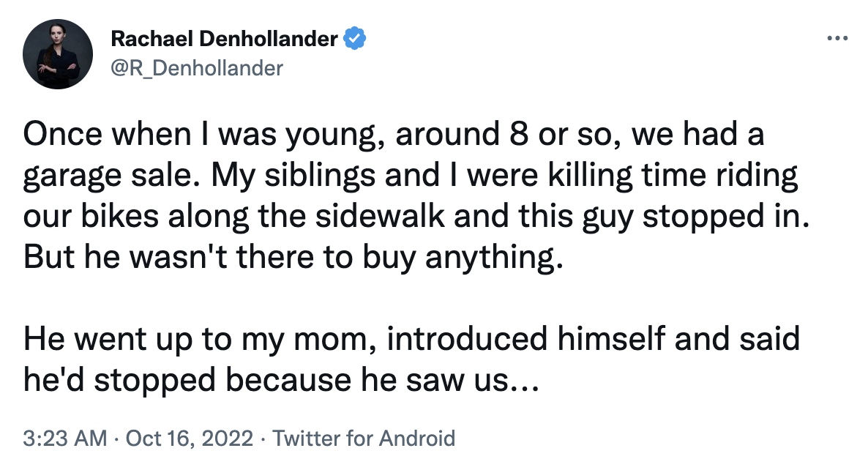Open the tweet's three-dot More menu
Viewport: 868px width, 470px height.
836,39
